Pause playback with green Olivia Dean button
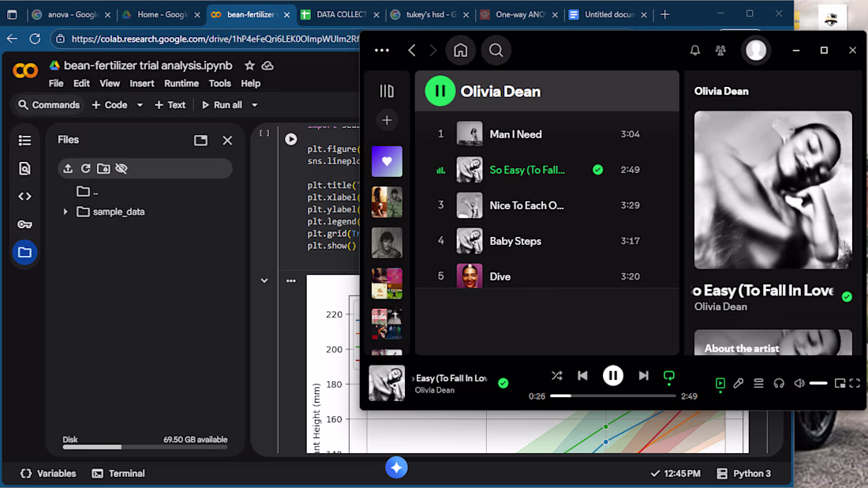This screenshot has width=868, height=488. (440, 91)
